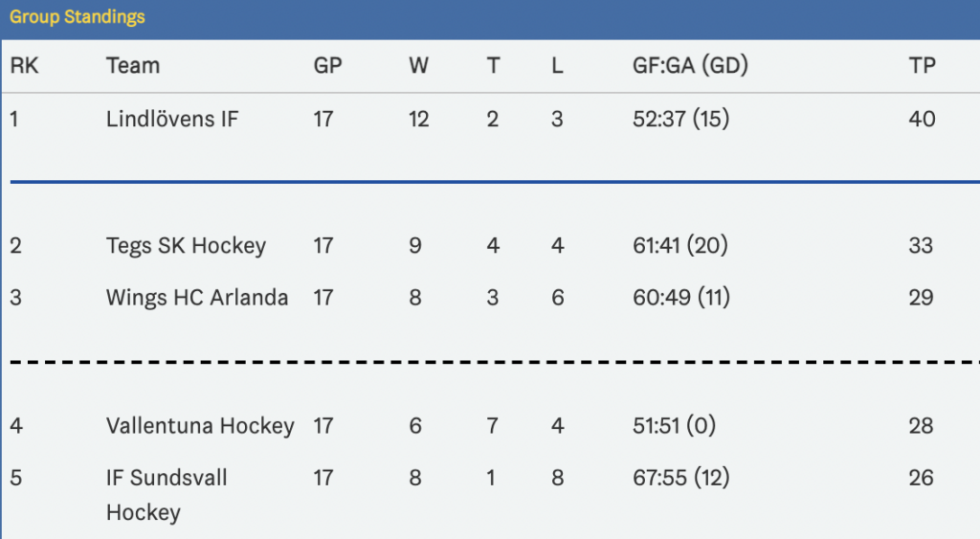The image size is (980, 539).
Task: Open the Lindlövens IF team page
Action: point(172,119)
